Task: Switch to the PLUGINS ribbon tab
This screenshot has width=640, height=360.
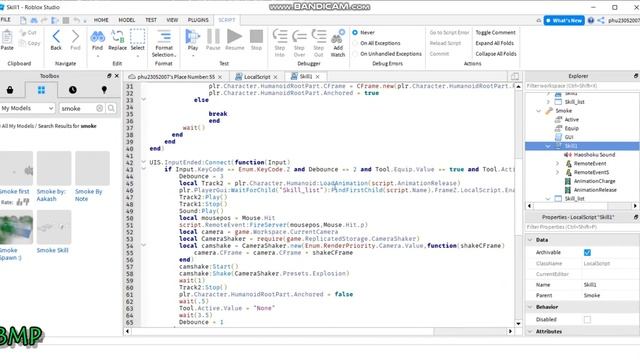Action: (x=198, y=20)
